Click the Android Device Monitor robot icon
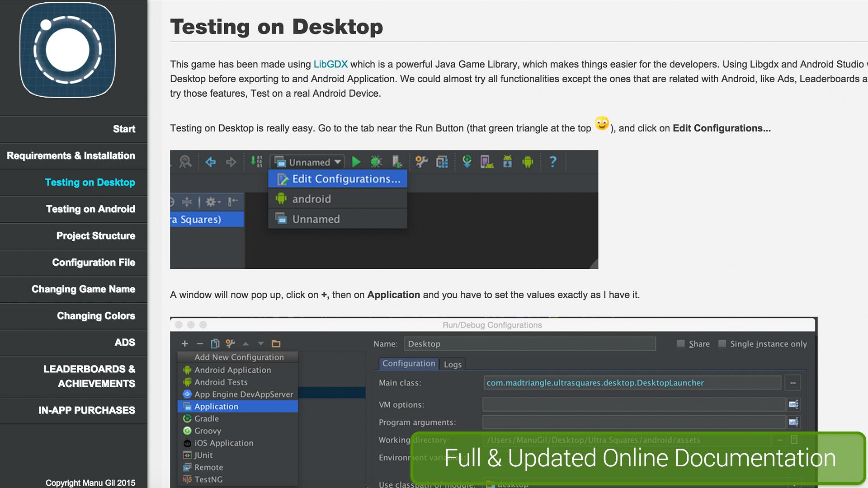The image size is (868, 488). pyautogui.click(x=528, y=162)
